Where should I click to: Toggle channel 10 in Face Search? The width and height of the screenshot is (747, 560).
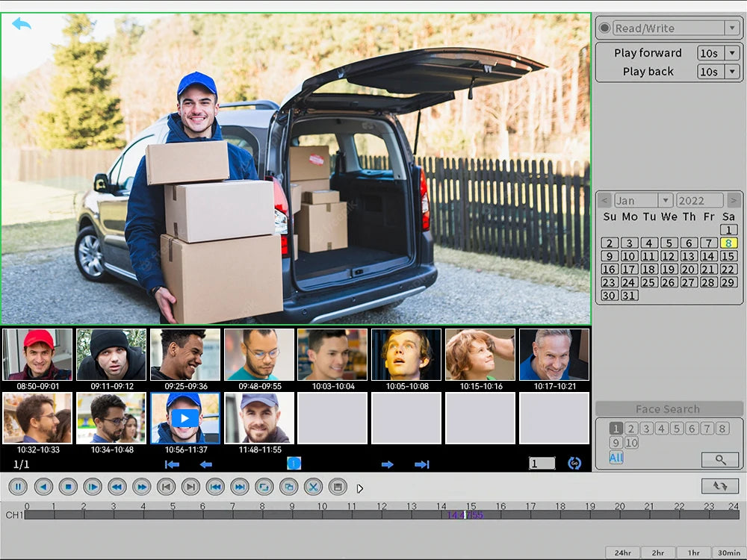pos(631,443)
